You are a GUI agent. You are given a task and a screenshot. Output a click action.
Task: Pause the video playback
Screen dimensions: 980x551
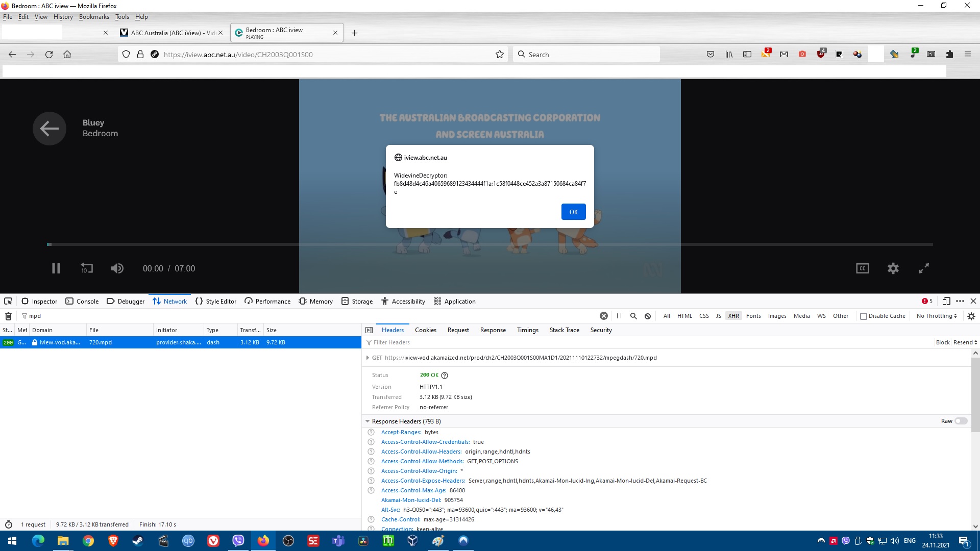pyautogui.click(x=56, y=268)
